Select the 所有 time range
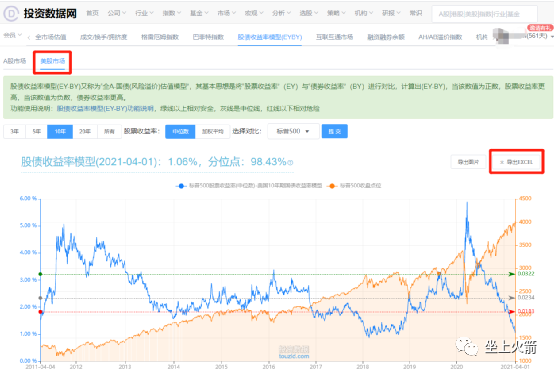Screen dimensions: 554x372 click(x=110, y=131)
